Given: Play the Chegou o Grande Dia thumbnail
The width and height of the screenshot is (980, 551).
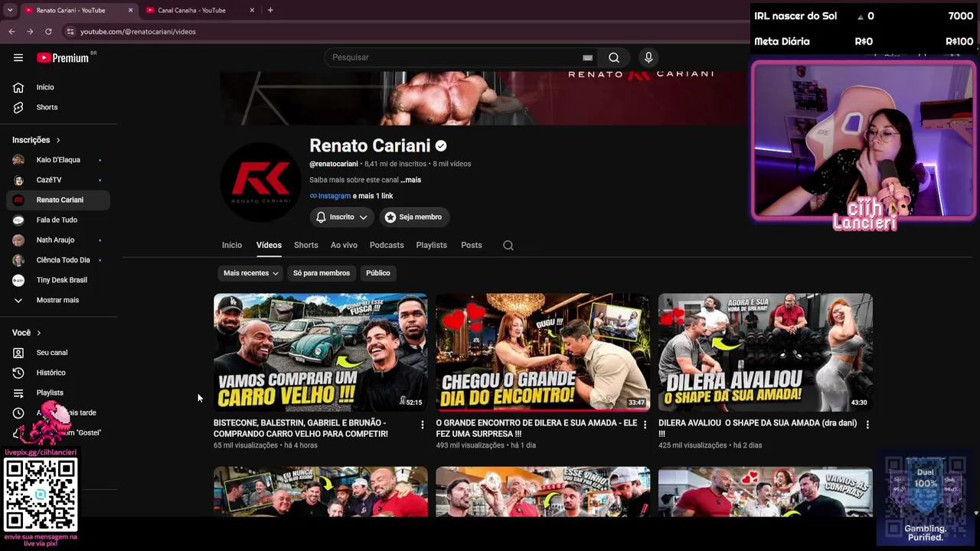Looking at the screenshot, I should 543,353.
